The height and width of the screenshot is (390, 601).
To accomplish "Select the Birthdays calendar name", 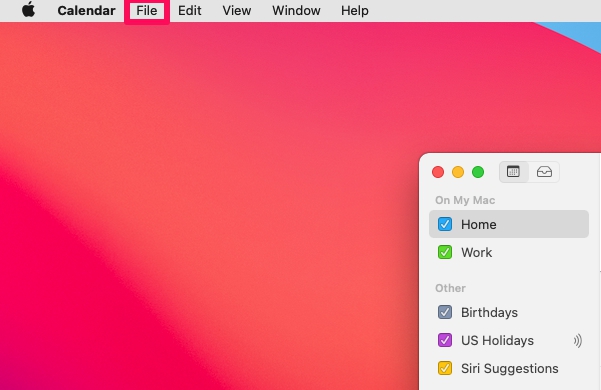I will pos(489,313).
